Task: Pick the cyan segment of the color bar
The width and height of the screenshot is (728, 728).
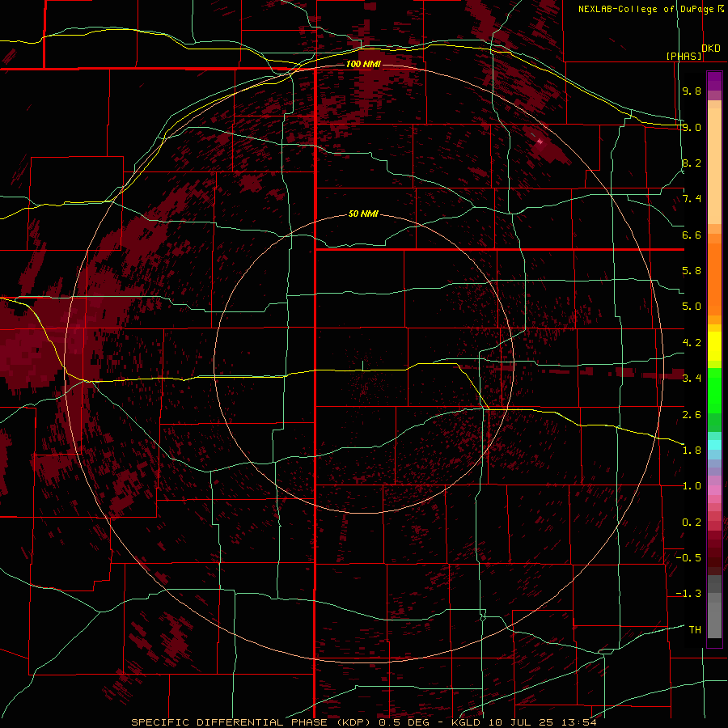Action: [x=714, y=445]
